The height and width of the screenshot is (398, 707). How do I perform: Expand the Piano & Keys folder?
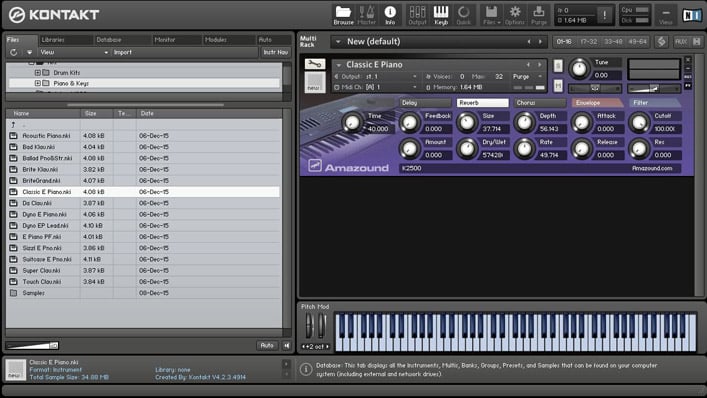(x=38, y=83)
